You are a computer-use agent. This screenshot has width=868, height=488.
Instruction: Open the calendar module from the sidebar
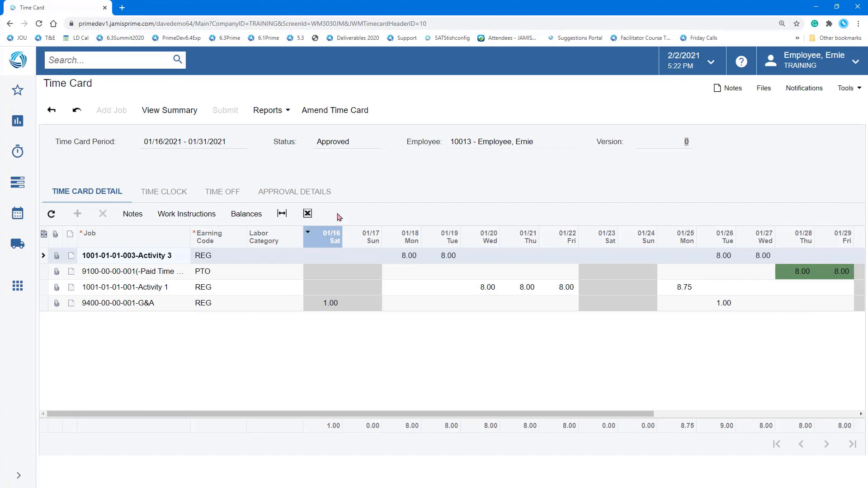click(x=17, y=213)
